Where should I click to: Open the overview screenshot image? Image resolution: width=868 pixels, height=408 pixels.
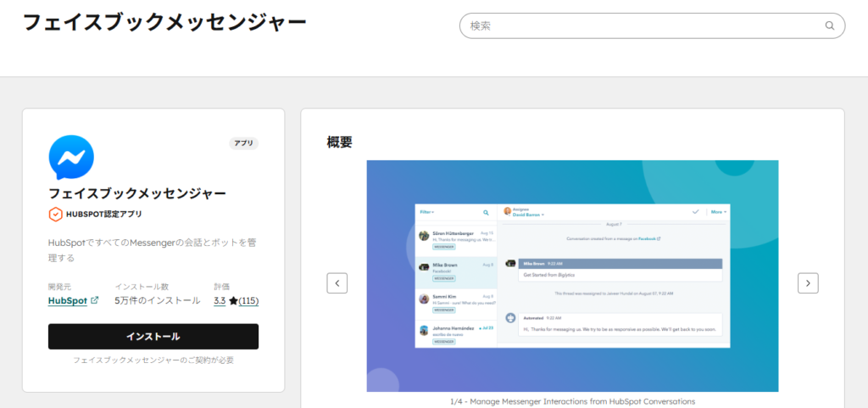572,277
